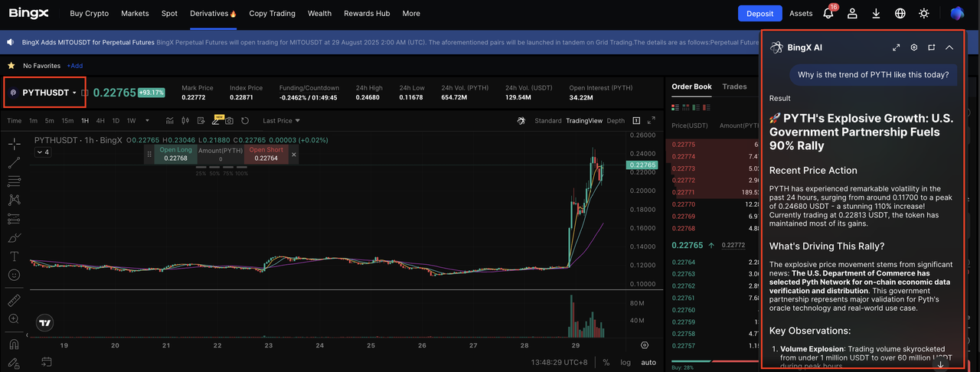Image resolution: width=980 pixels, height=372 pixels.
Task: Click the Assets link
Action: pos(801,13)
